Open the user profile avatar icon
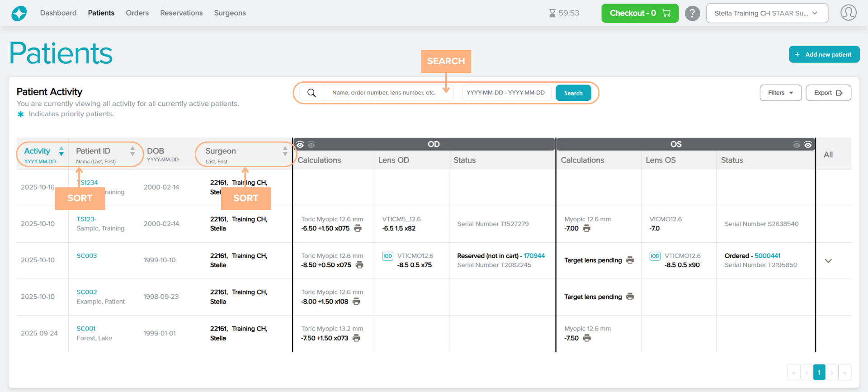The image size is (868, 392). pyautogui.click(x=848, y=13)
